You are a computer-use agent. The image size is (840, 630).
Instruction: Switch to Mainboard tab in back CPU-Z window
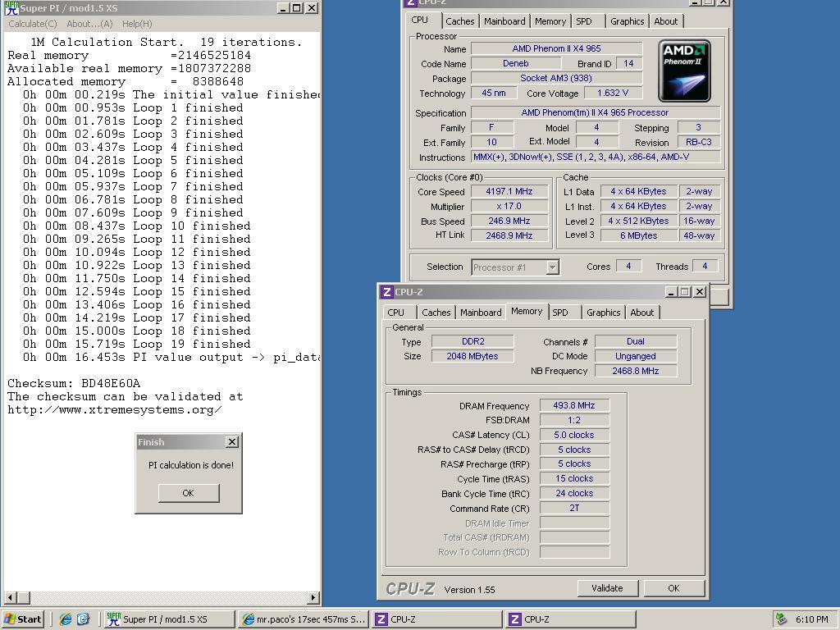504,21
